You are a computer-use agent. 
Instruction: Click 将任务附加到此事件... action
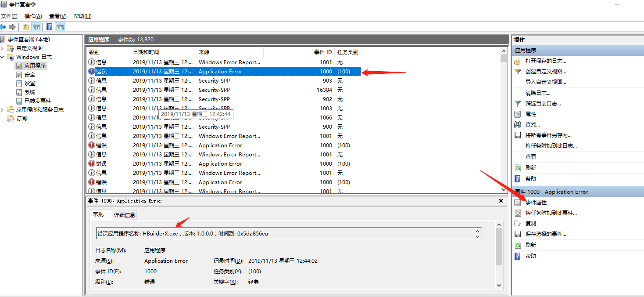point(551,213)
